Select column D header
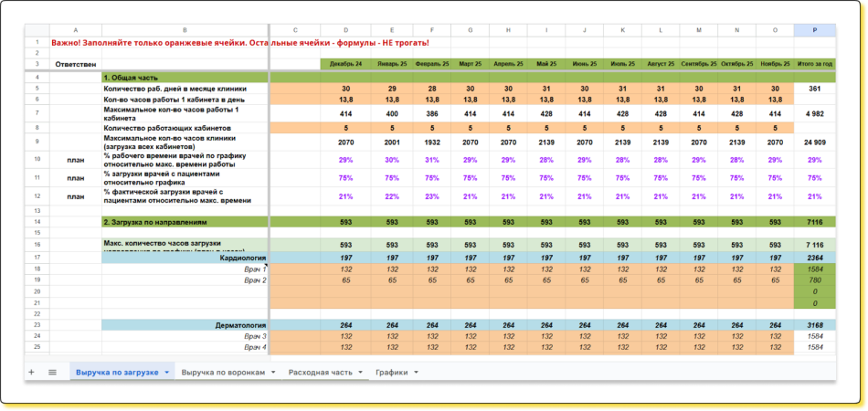The height and width of the screenshot is (411, 868). 345,30
